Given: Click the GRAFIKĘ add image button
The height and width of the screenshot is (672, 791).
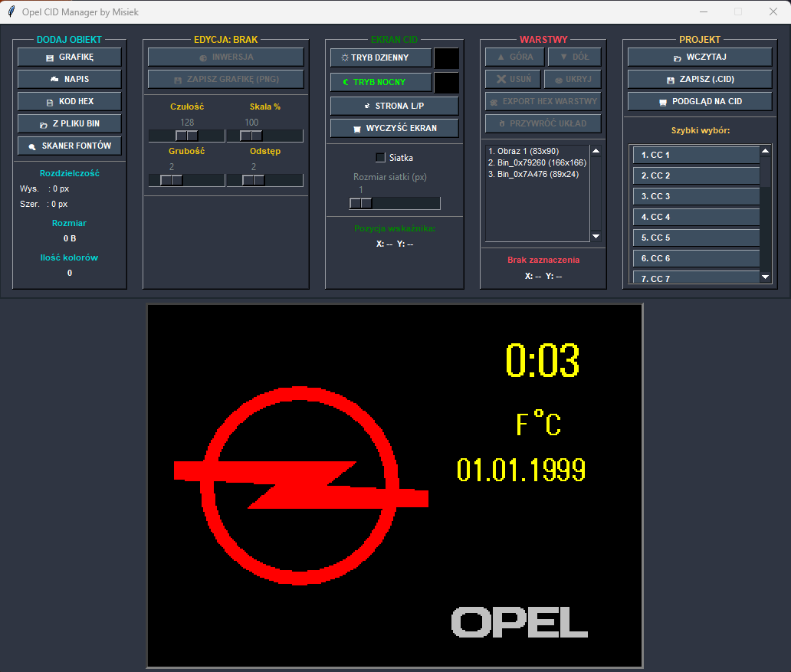Looking at the screenshot, I should [x=70, y=57].
